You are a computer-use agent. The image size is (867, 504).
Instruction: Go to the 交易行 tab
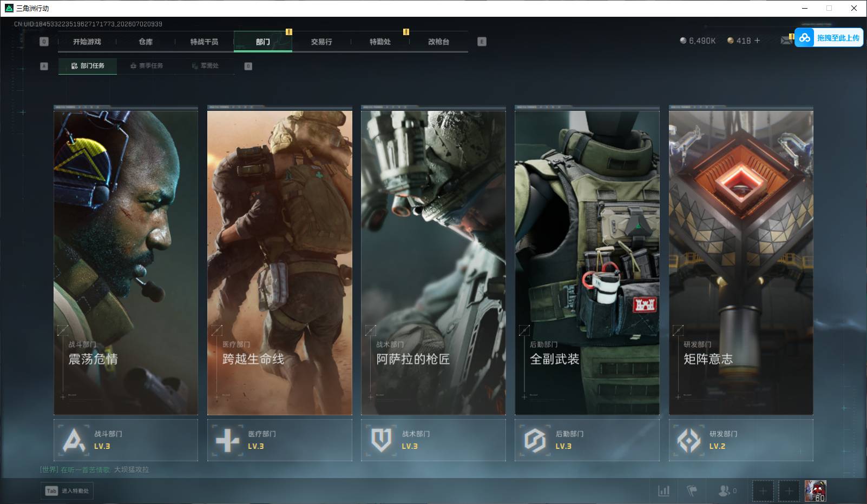[x=321, y=42]
